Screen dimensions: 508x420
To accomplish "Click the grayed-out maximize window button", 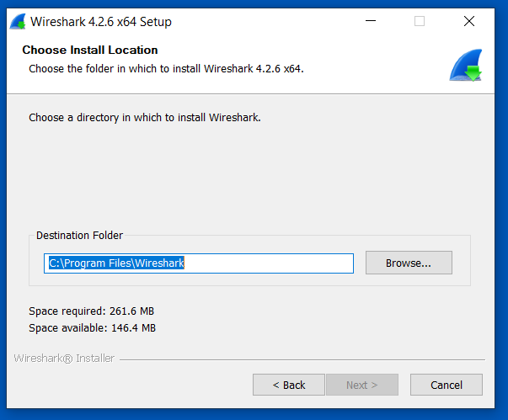I will pyautogui.click(x=420, y=21).
